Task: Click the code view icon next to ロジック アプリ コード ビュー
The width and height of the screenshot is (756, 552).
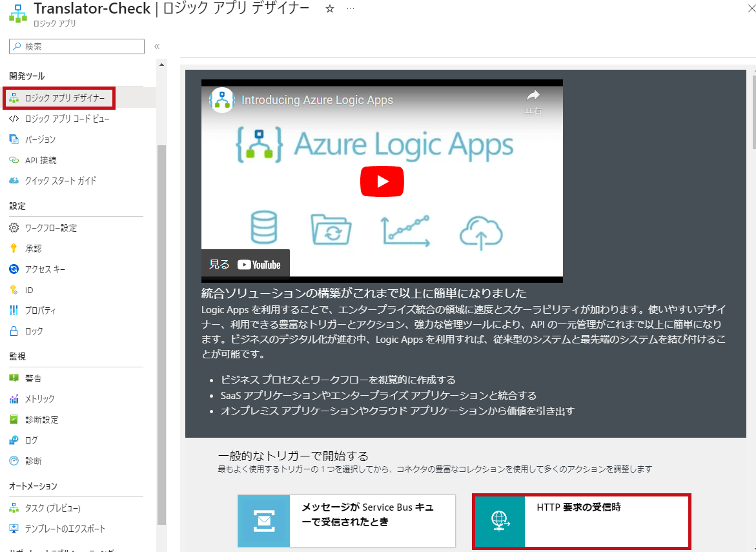Action: point(14,119)
